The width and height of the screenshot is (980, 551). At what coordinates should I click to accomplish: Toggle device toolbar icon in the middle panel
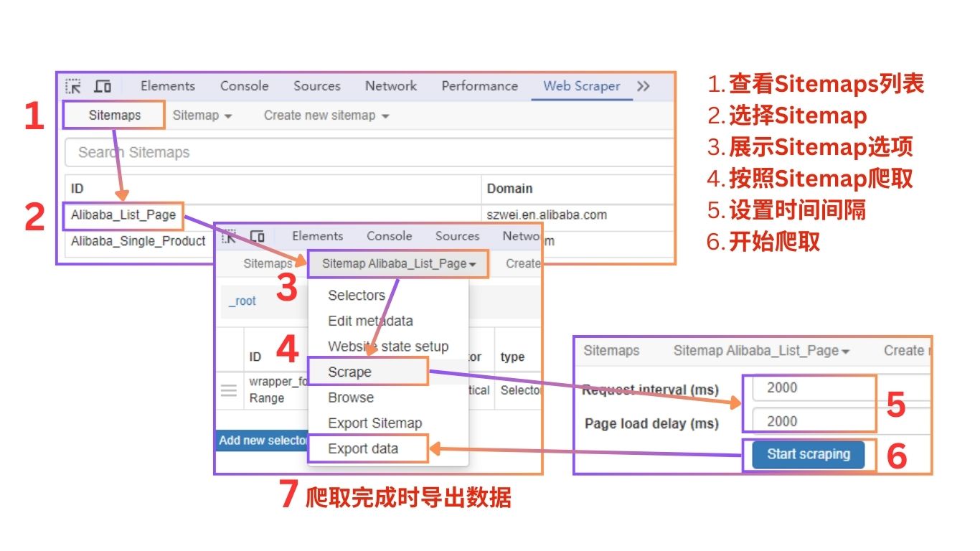coord(258,236)
